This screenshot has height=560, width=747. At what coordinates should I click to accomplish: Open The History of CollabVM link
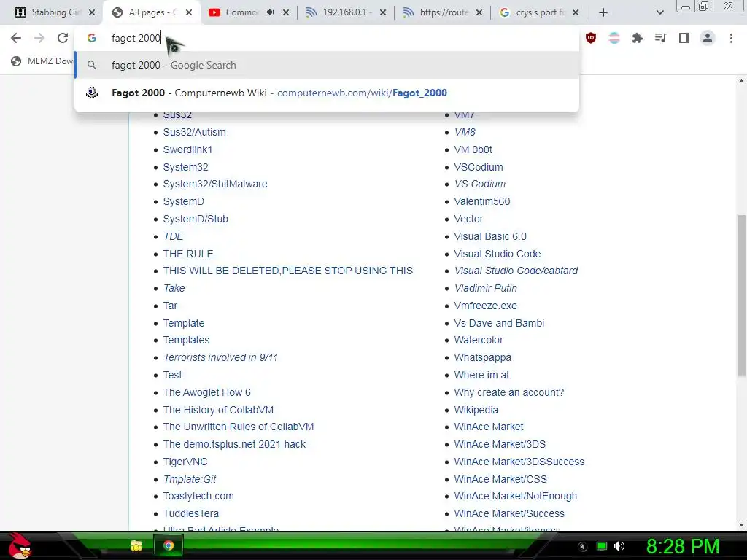click(218, 410)
